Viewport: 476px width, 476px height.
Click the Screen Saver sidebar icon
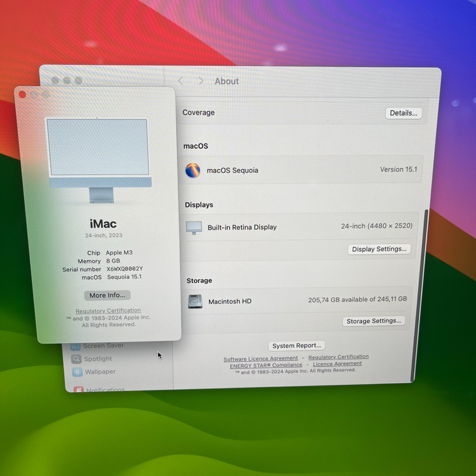75,346
